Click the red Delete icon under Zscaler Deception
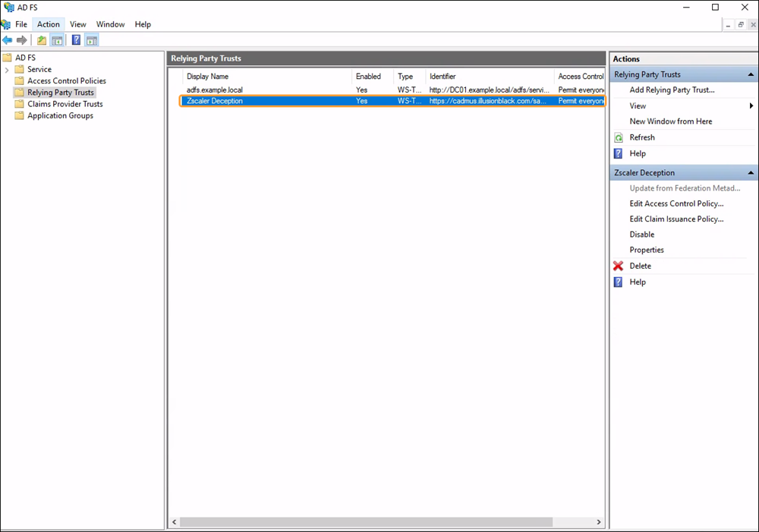Screen dimensions: 759x532 coord(616,266)
